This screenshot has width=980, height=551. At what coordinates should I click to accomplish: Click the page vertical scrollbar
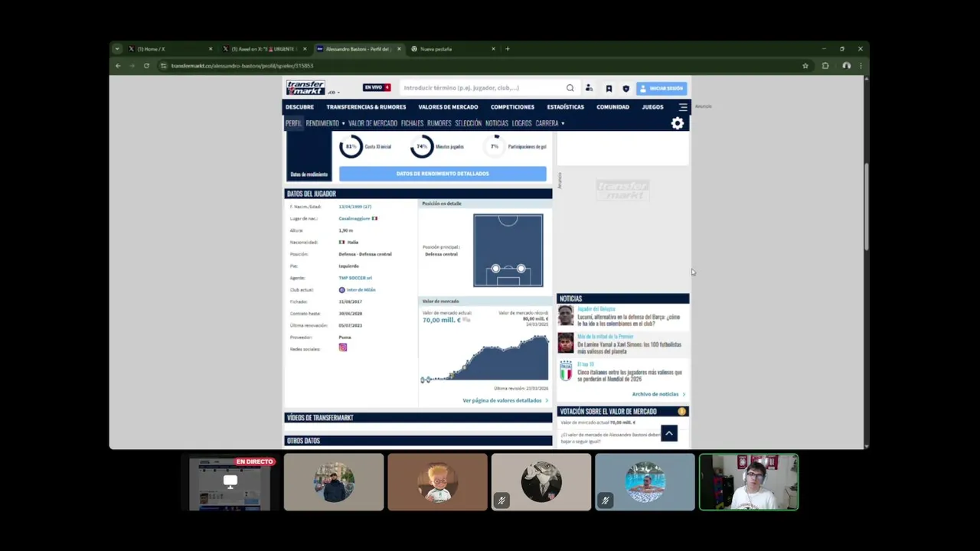click(866, 207)
